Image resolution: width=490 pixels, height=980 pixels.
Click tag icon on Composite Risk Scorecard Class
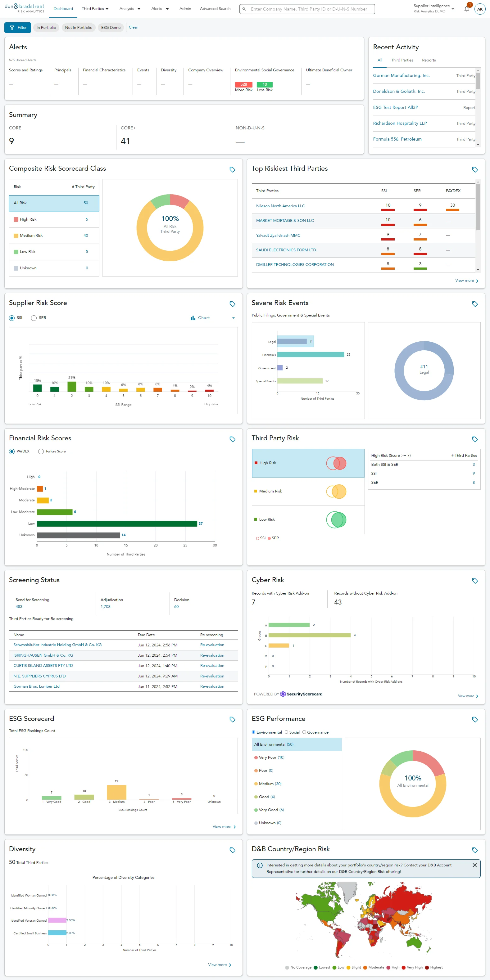click(232, 169)
